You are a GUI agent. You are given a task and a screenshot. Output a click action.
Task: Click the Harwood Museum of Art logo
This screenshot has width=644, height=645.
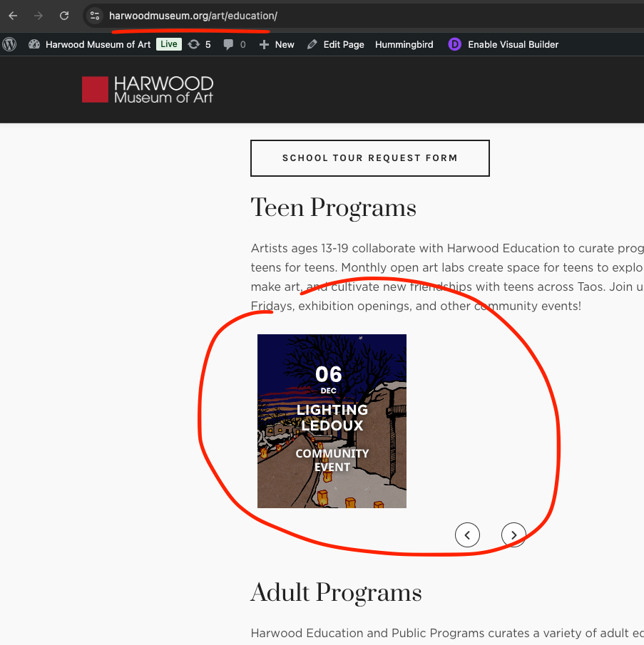(x=148, y=89)
